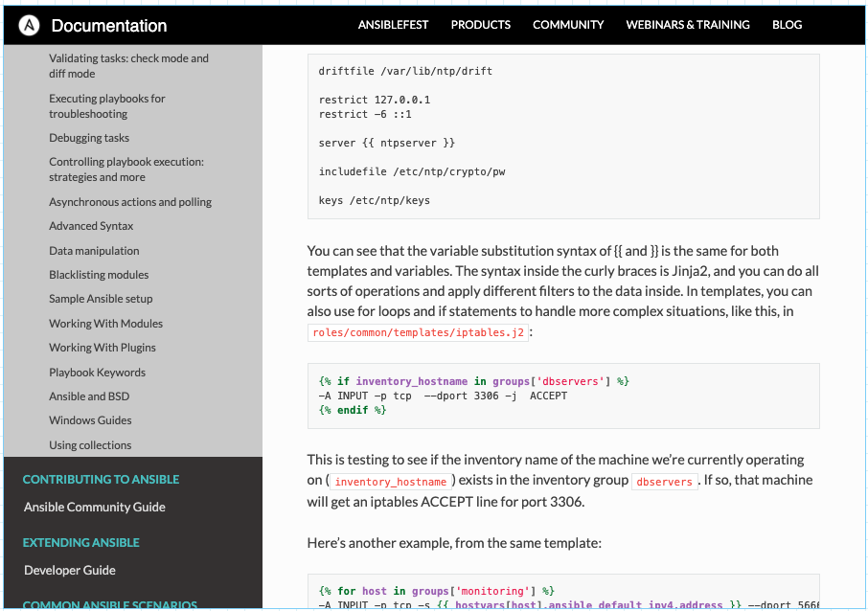Click 'Here's another example, from the same template' text
The image size is (868, 611).
pyautogui.click(x=454, y=543)
